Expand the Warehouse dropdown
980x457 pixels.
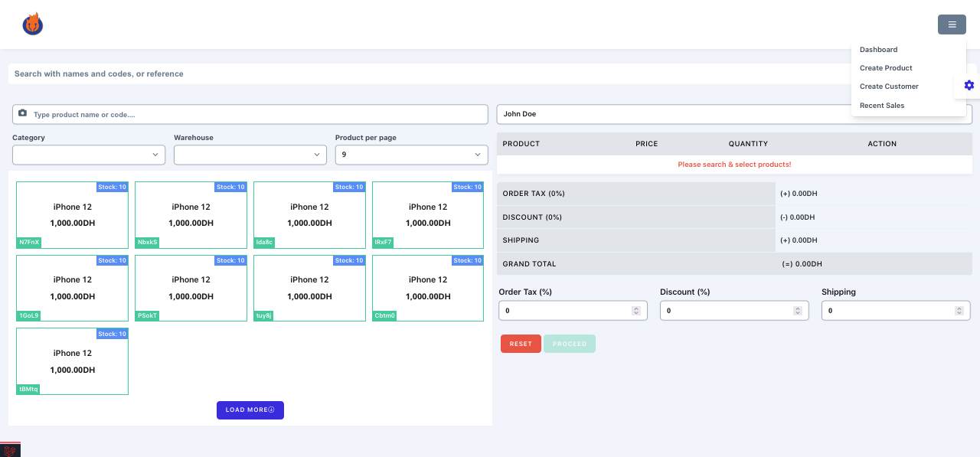coord(250,155)
